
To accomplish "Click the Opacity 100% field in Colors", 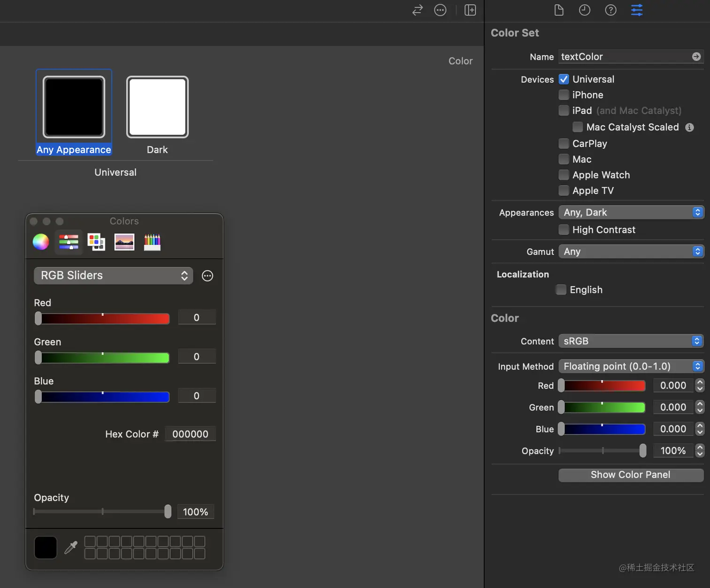I will tap(195, 512).
